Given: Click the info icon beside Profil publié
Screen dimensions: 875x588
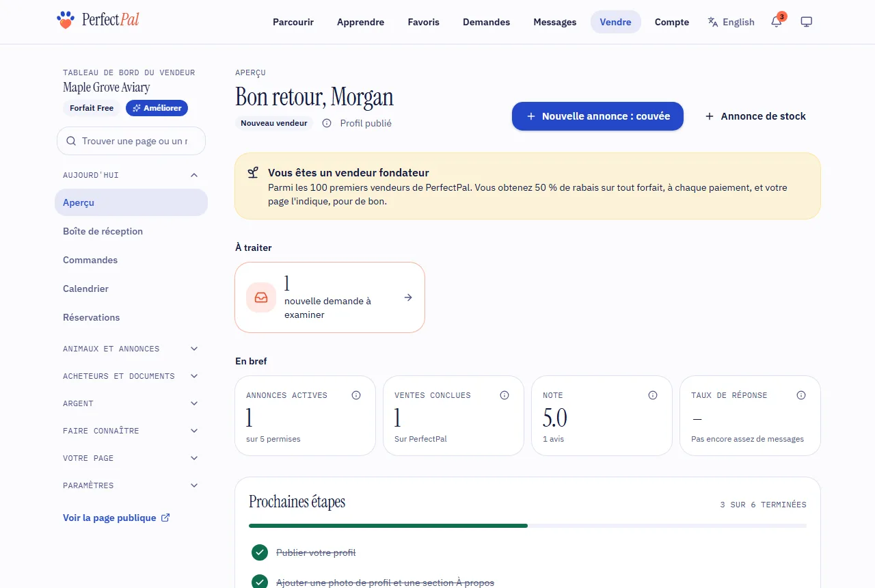Looking at the screenshot, I should coord(327,123).
